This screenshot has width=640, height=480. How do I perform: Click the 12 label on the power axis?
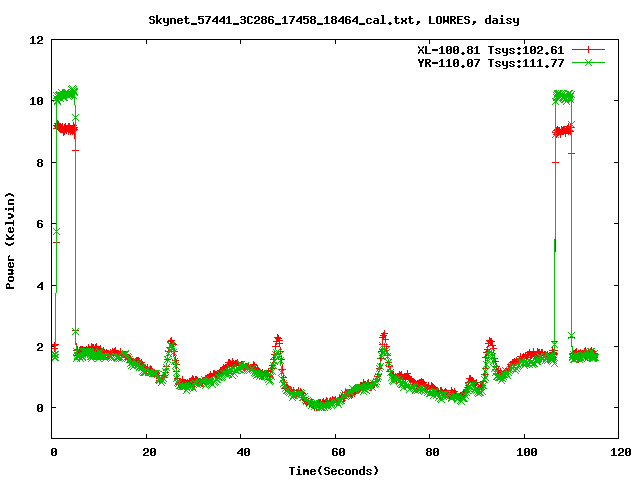click(x=37, y=40)
